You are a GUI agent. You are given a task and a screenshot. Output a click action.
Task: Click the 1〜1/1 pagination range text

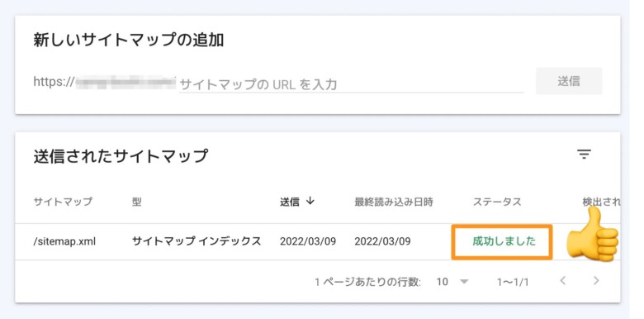click(513, 282)
